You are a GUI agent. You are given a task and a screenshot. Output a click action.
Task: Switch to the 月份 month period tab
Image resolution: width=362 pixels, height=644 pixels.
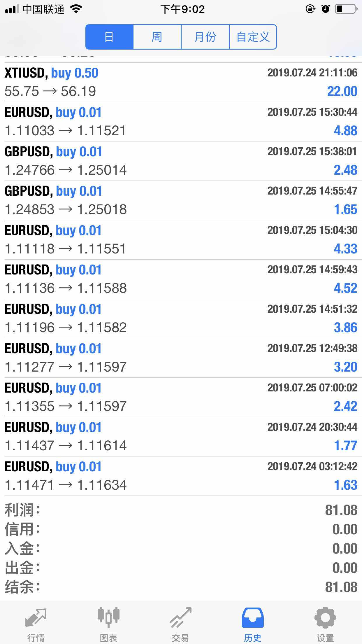205,37
